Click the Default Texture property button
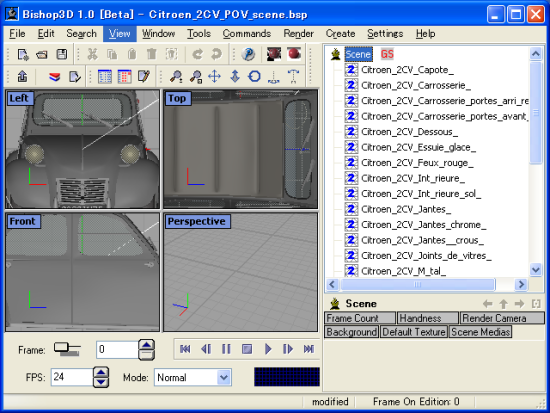This screenshot has width=550, height=413. pyautogui.click(x=414, y=332)
